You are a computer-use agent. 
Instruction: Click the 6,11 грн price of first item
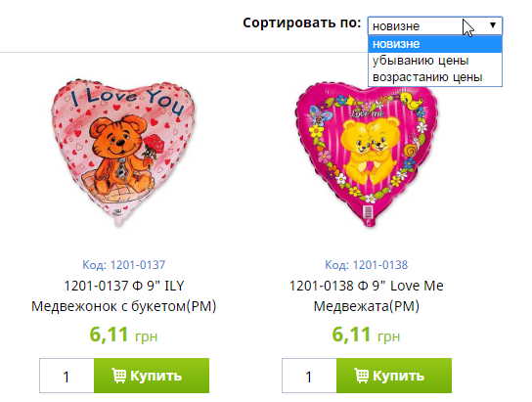(124, 335)
